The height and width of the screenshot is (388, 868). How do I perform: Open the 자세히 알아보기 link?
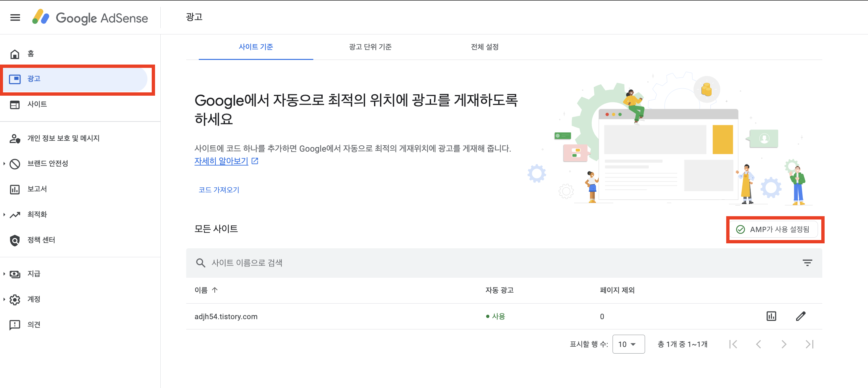[x=221, y=161]
